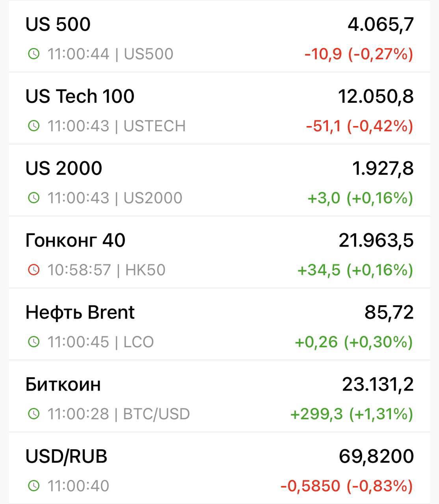This screenshot has height=504, width=439.
Task: Click the Гонконг 40 timestamp 10:58:57
Action: 79,270
